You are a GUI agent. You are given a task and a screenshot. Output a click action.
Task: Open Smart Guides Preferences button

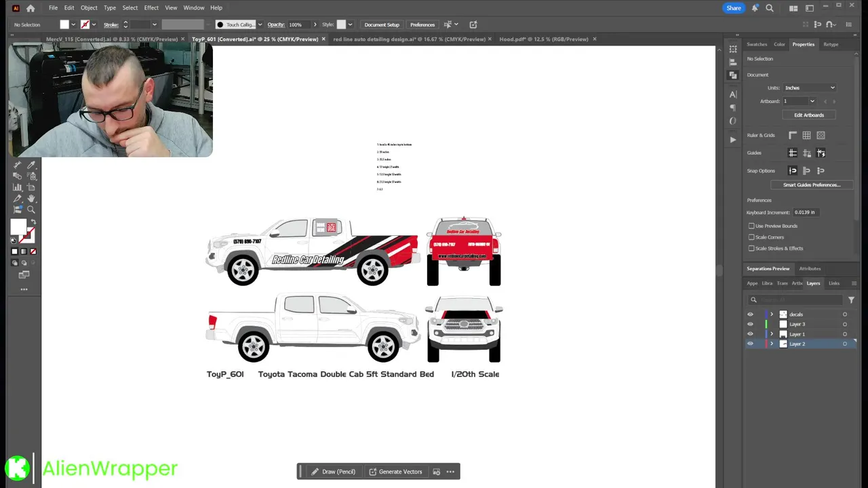812,185
